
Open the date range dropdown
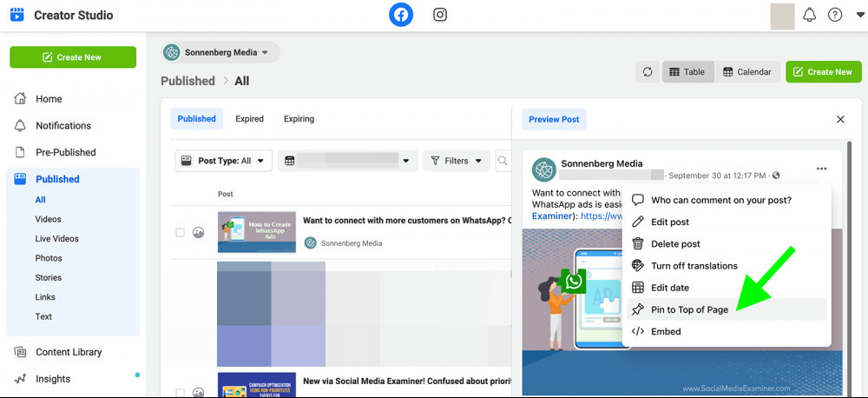point(348,161)
